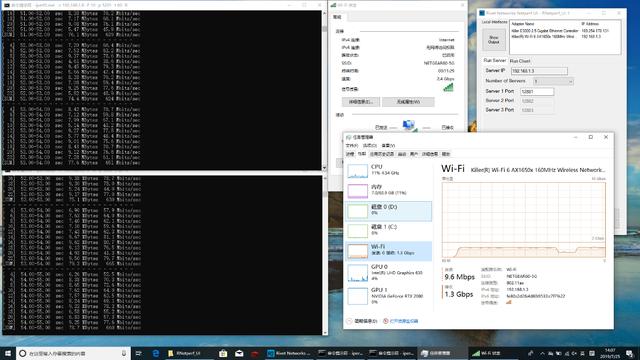Switch to the 性能 tab in Task Manager
The width and height of the screenshot is (640, 360).
click(x=362, y=154)
